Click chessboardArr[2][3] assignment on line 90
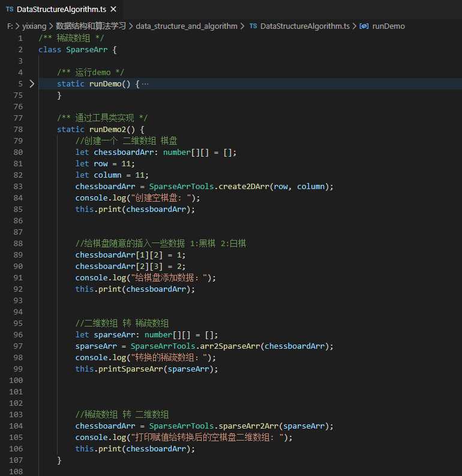Viewport: 462px width, 476px height. tap(130, 267)
